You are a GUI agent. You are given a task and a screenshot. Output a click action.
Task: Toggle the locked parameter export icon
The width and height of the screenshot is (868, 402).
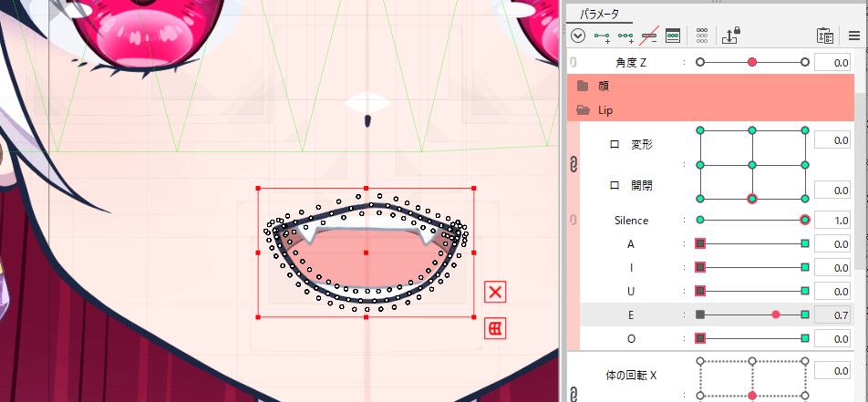(730, 36)
